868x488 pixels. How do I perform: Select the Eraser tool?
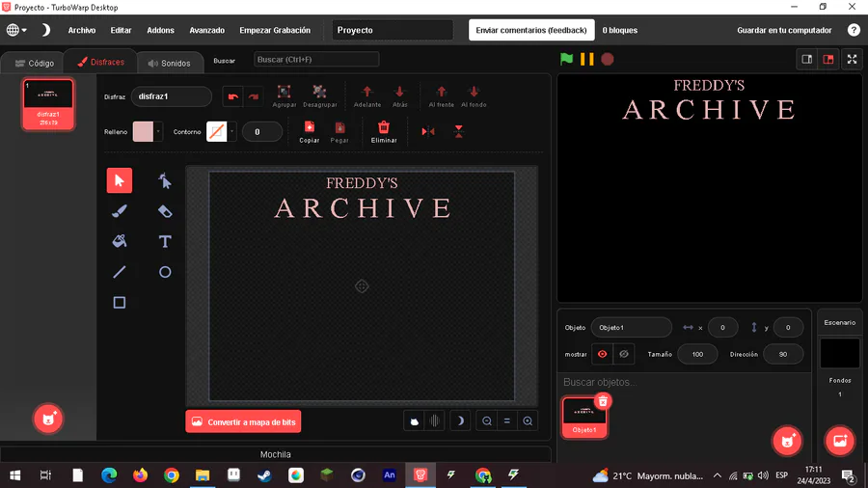[164, 211]
